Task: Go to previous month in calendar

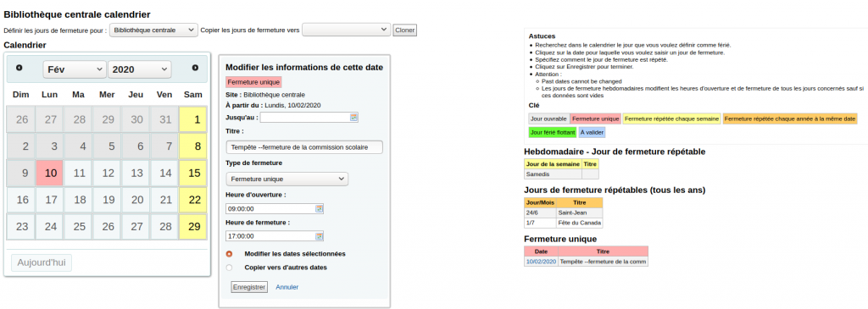Action: pyautogui.click(x=19, y=68)
